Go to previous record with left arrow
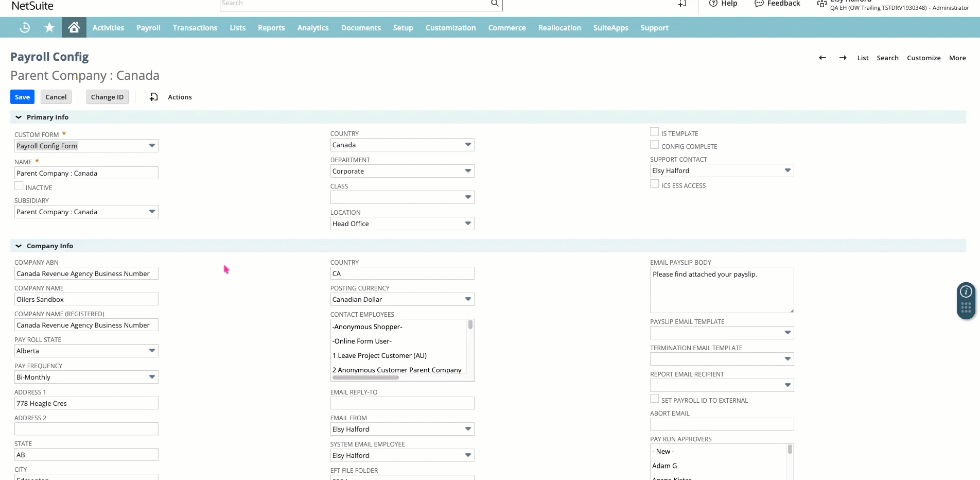 (x=822, y=58)
